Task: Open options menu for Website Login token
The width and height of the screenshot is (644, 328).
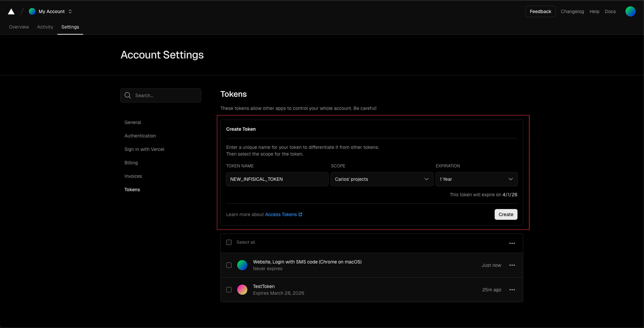Action: pyautogui.click(x=512, y=265)
